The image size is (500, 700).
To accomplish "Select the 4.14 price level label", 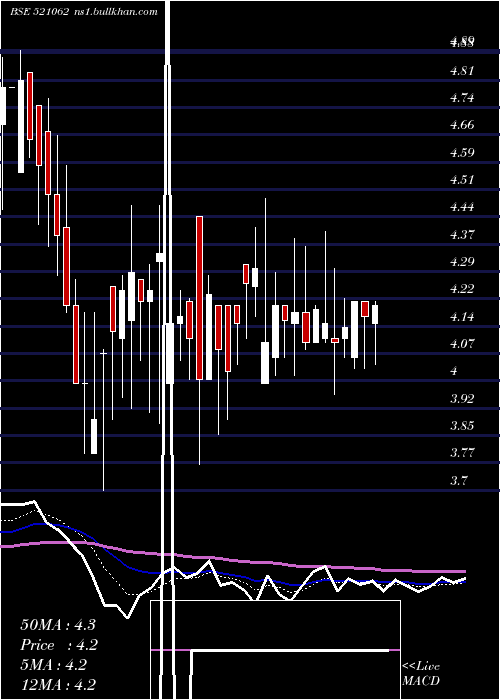I will (462, 317).
